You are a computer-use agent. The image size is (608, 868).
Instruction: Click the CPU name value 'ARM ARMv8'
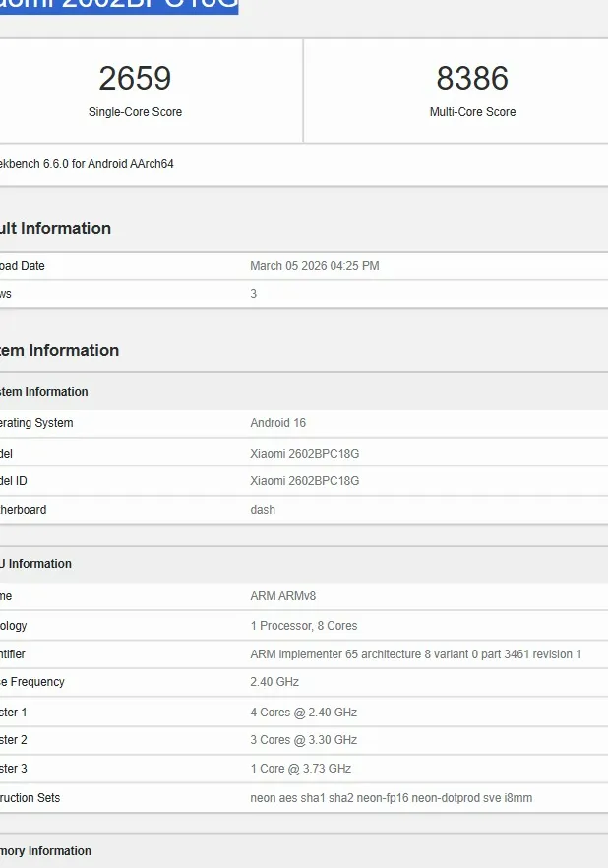tap(282, 596)
